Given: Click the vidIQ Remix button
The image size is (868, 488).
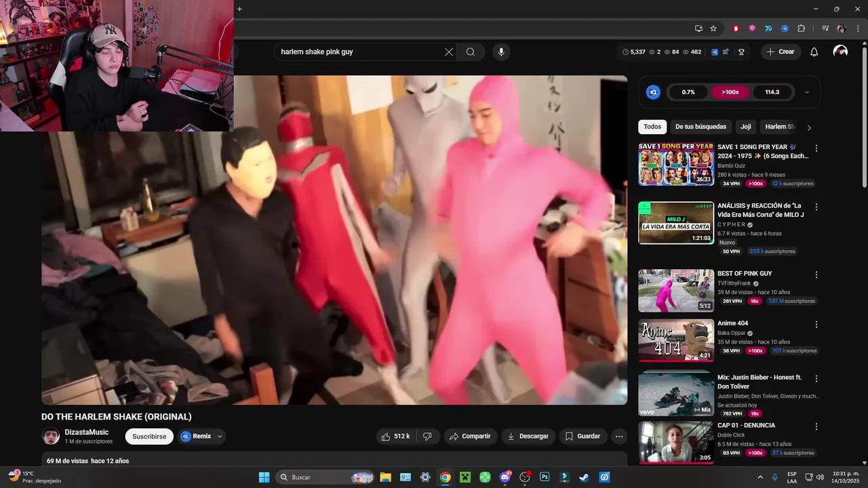Looking at the screenshot, I should click(196, 436).
